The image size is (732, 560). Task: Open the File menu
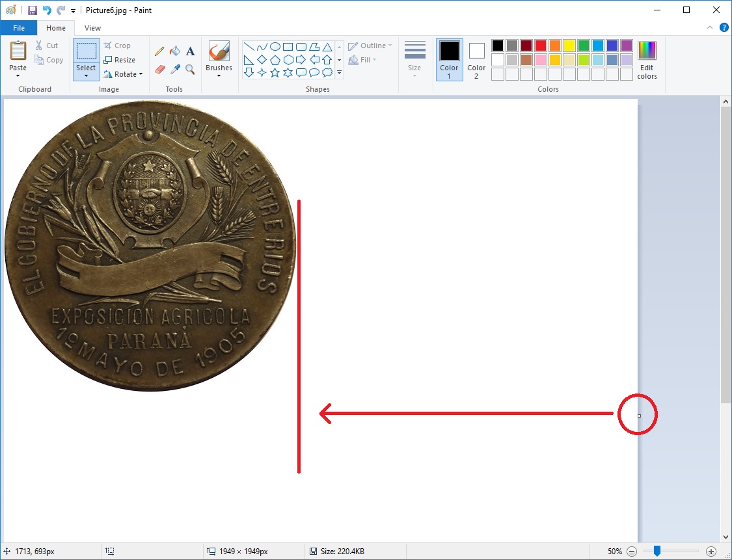pyautogui.click(x=19, y=28)
